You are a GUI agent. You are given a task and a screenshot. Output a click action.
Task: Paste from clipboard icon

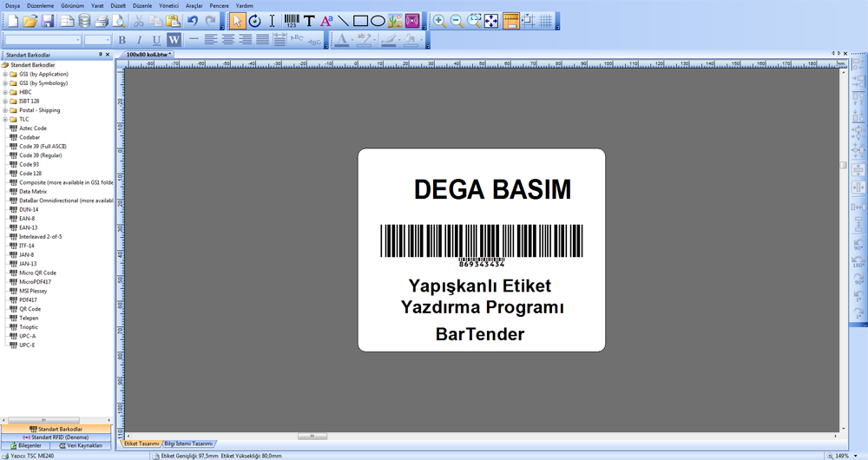(174, 22)
